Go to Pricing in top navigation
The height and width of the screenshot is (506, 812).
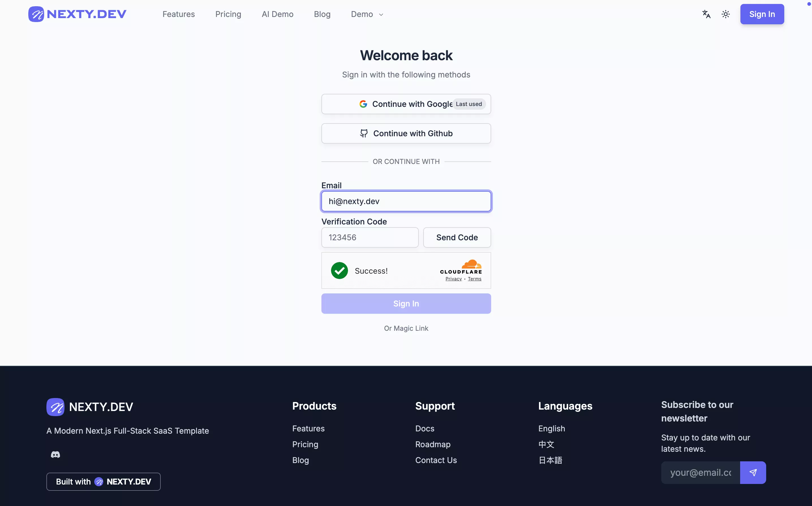pos(228,14)
